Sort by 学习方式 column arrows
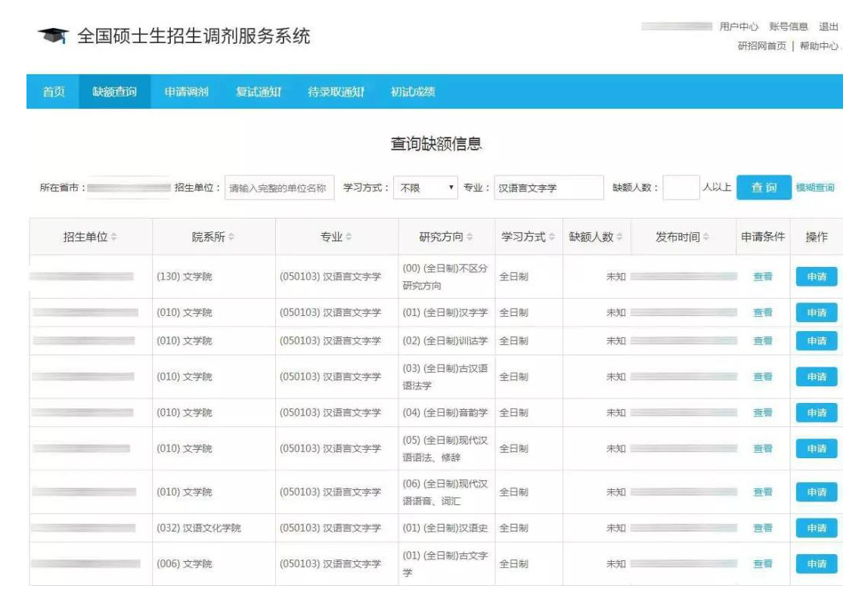The width and height of the screenshot is (868, 595). pos(551,237)
